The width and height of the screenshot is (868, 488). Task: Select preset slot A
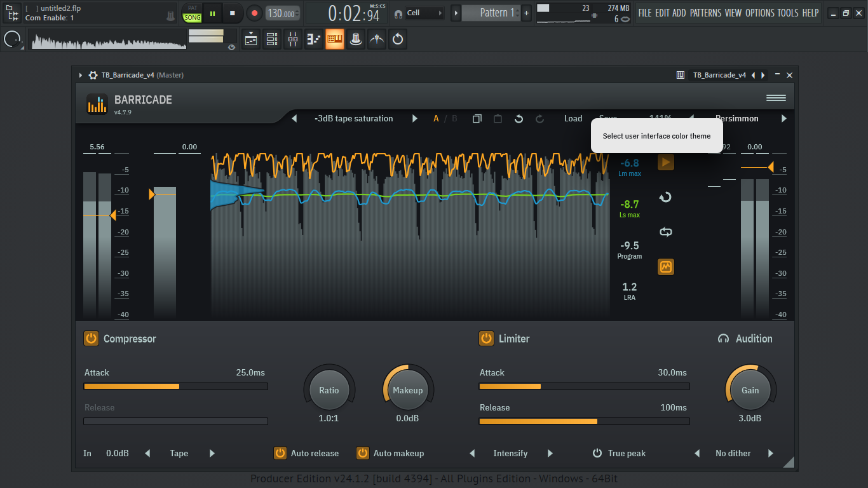point(437,119)
